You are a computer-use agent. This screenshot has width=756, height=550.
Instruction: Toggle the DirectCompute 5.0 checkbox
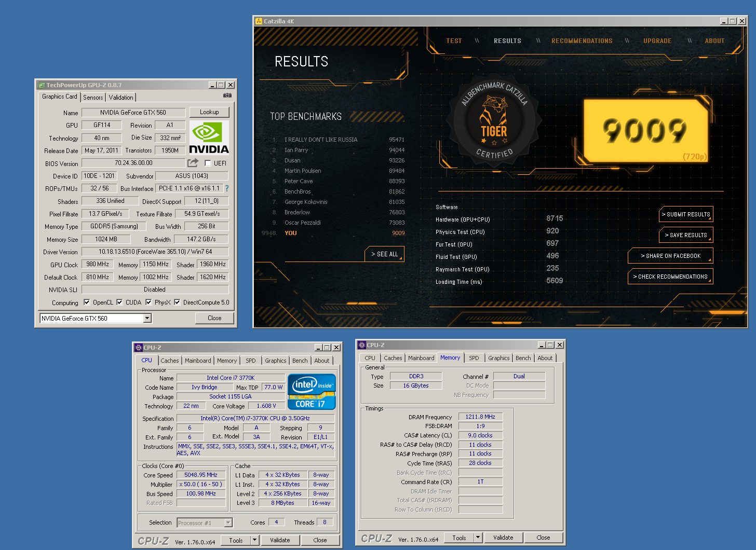click(x=177, y=302)
